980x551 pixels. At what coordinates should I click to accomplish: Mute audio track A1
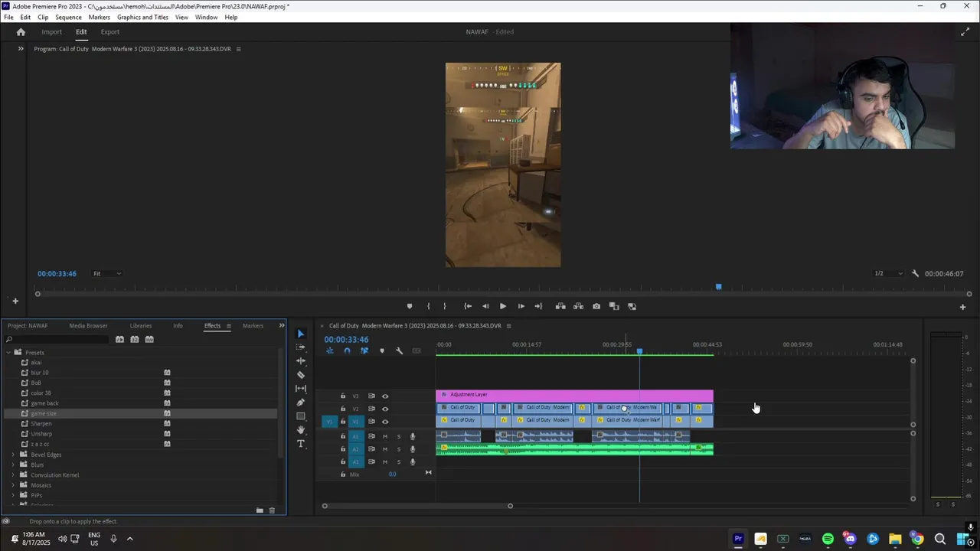385,436
